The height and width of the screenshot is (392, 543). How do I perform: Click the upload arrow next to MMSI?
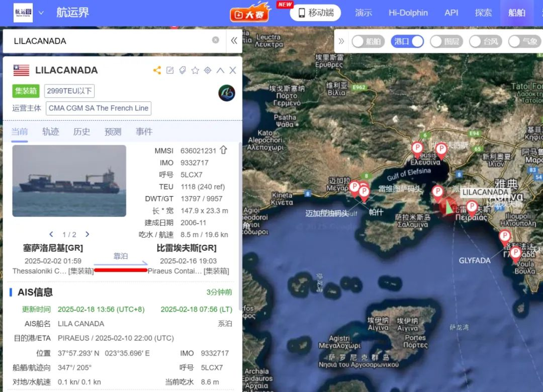pos(224,150)
